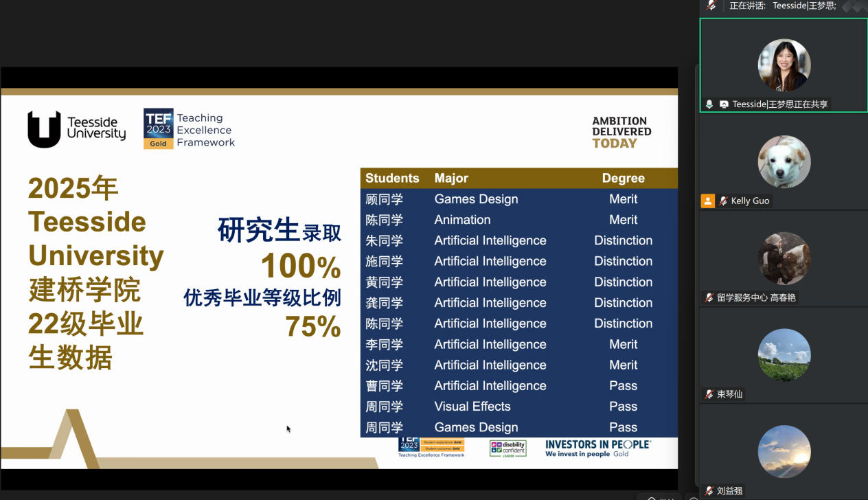The image size is (868, 500).
Task: Select the presenter's avatar thumbnail
Action: click(x=784, y=65)
